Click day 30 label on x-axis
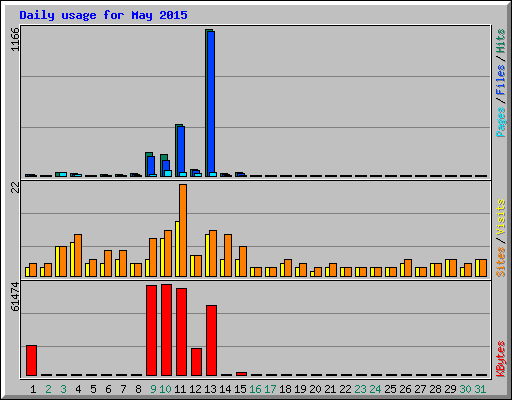512x400 pixels. pos(465,389)
